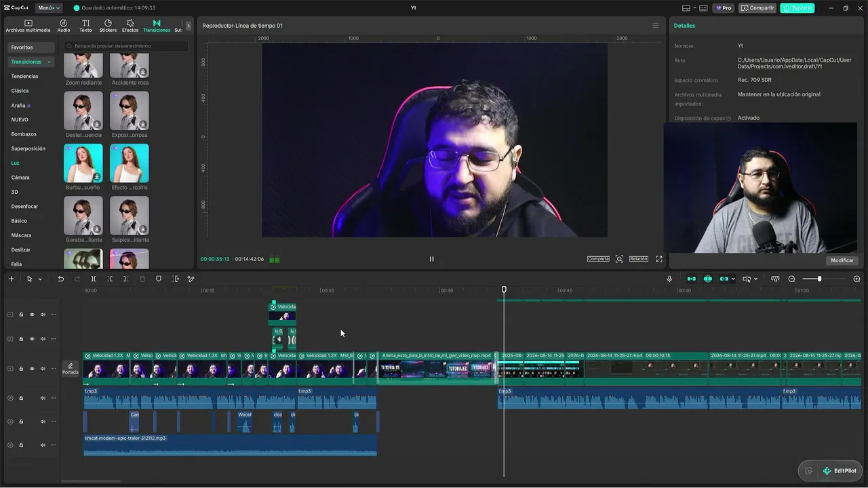Image resolution: width=868 pixels, height=488 pixels.
Task: Click the Portada cover button
Action: click(x=71, y=369)
